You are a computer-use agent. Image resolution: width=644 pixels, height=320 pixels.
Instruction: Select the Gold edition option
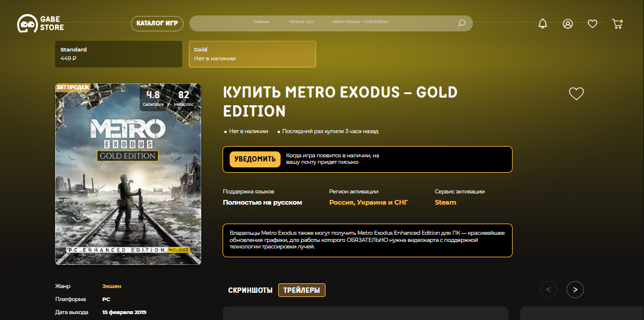coord(252,54)
